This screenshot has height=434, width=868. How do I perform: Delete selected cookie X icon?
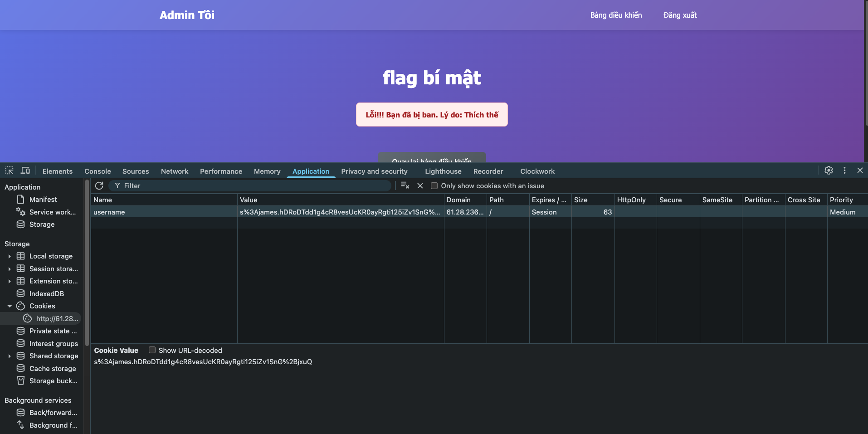pos(420,185)
